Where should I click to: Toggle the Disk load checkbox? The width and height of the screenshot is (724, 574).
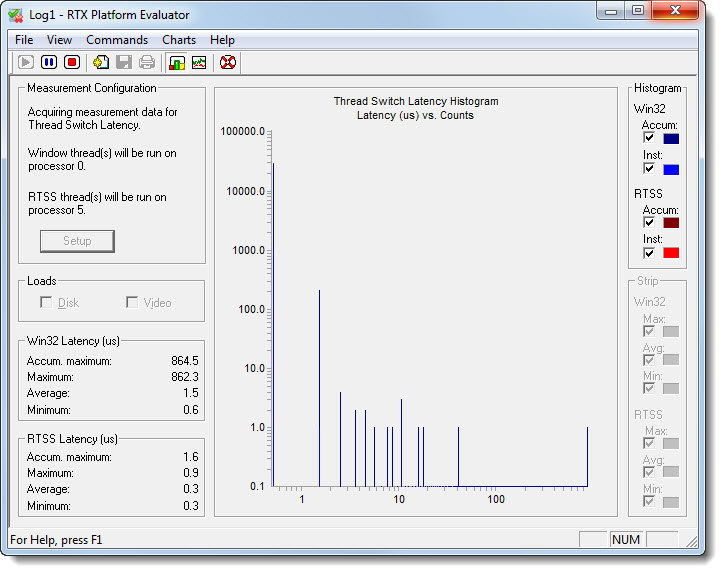[46, 302]
